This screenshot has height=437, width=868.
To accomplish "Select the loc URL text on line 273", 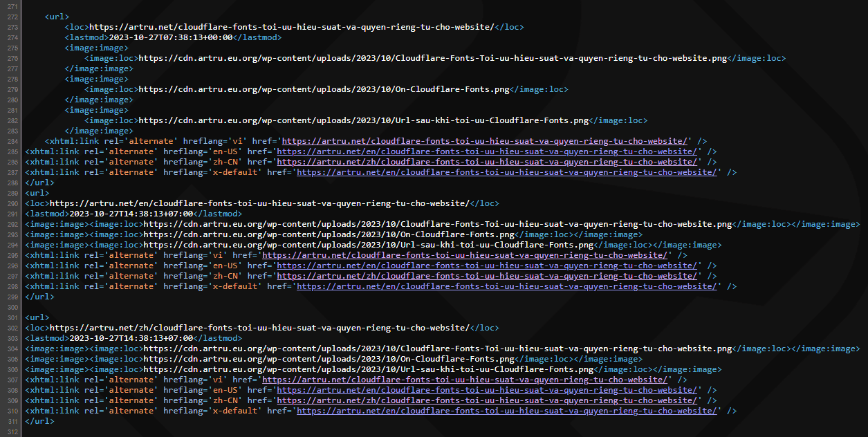I will click(292, 27).
